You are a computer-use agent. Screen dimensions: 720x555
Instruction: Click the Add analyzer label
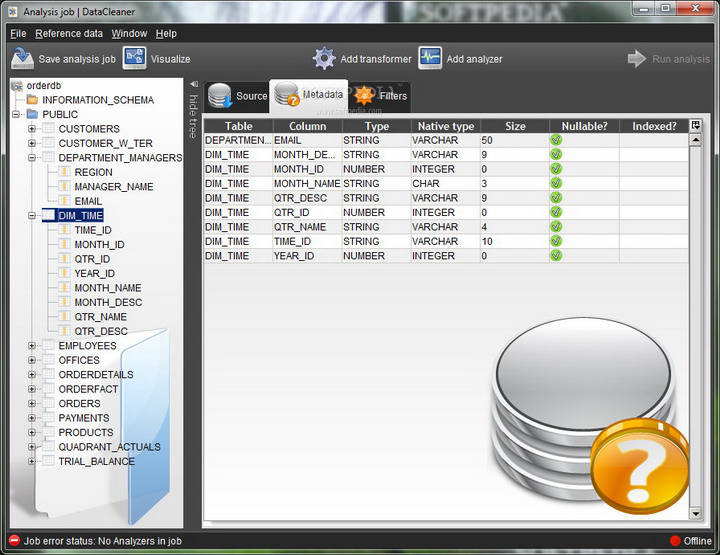tap(474, 59)
